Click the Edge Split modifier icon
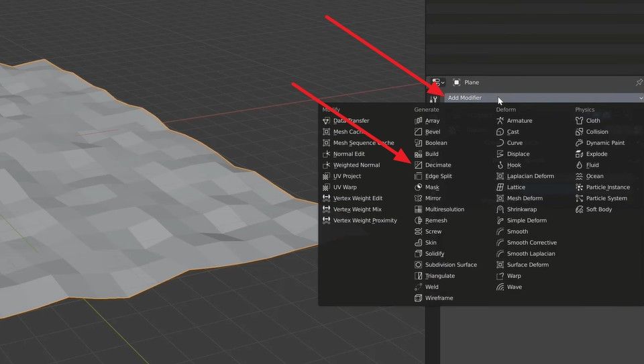This screenshot has width=644, height=364. [418, 176]
